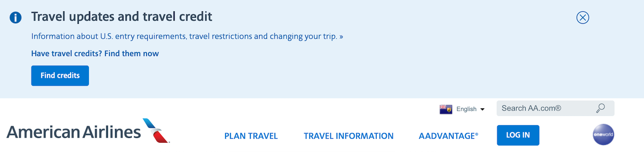Screen dimensions: 644x152
Task: Expand the English language dropdown arrow
Action: pyautogui.click(x=482, y=109)
